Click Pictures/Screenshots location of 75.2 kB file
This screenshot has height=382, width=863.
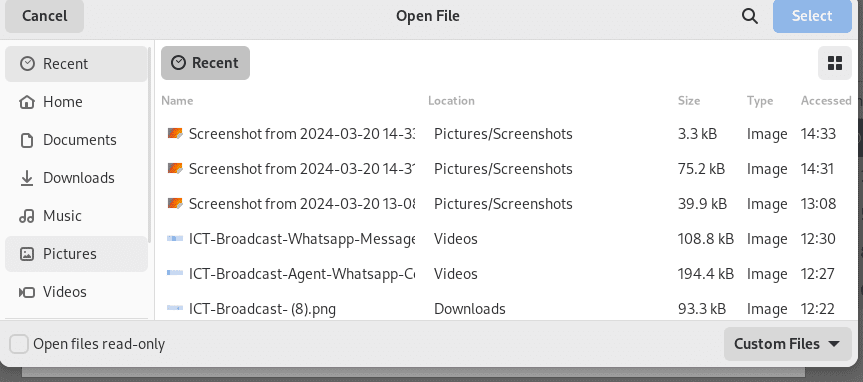[x=503, y=168]
